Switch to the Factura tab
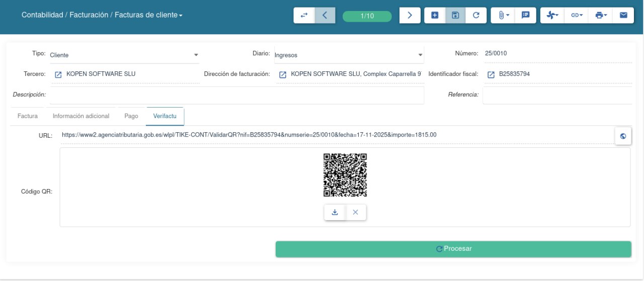The image size is (644, 281). (x=28, y=116)
